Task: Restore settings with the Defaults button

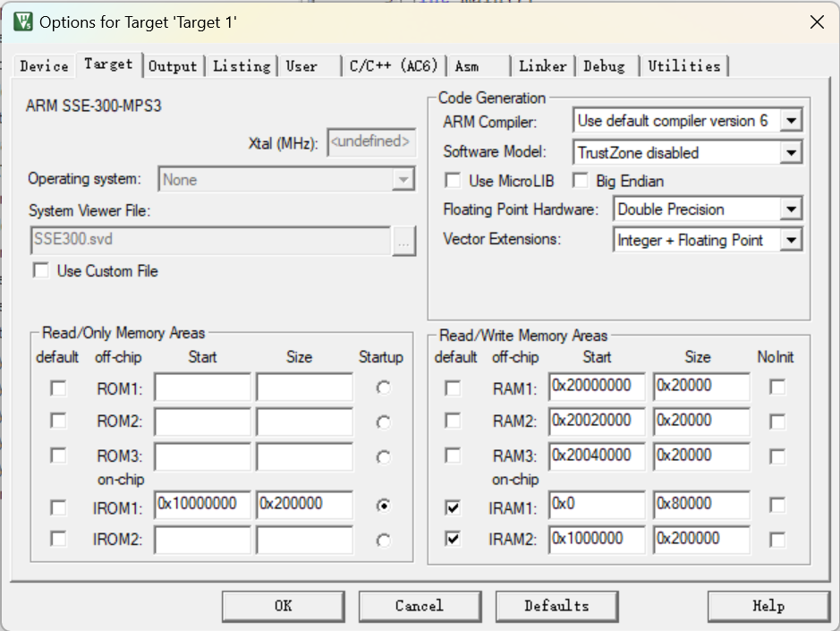Action: [557, 606]
